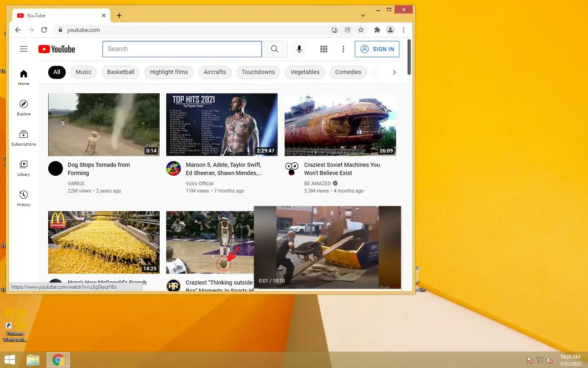Click the Chrome icon on the taskbar

point(58,360)
